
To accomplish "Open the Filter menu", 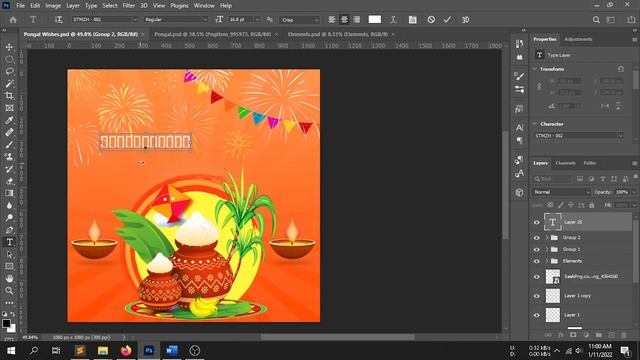I will pyautogui.click(x=129, y=6).
